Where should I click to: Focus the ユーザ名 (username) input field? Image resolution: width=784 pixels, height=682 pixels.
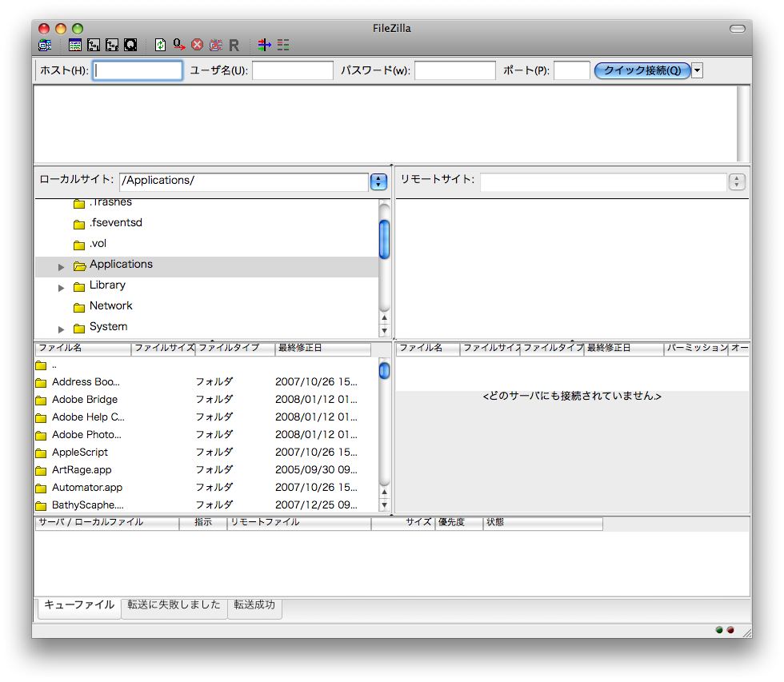(293, 70)
